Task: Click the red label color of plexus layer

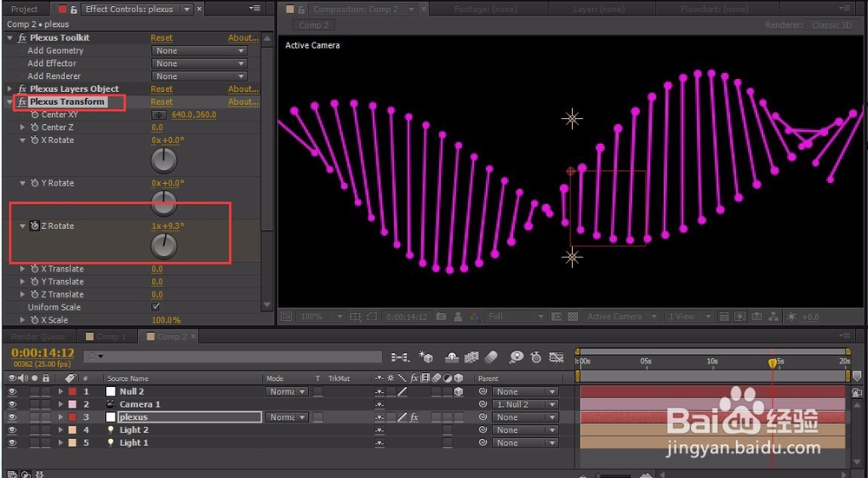Action: pos(73,417)
